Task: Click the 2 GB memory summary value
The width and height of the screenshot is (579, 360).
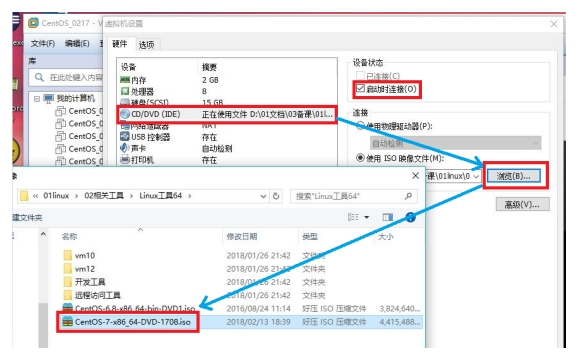Action: (x=210, y=80)
